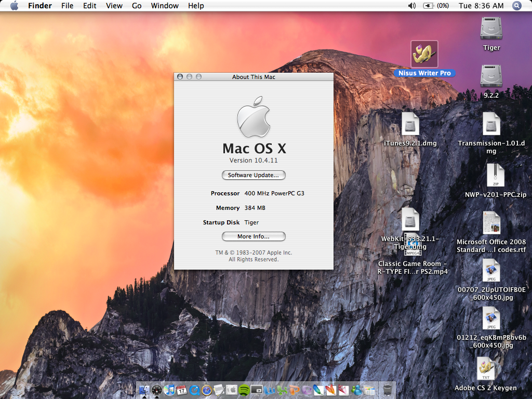The width and height of the screenshot is (532, 399).
Task: Launch Dashboard from the Dock
Action: (157, 390)
